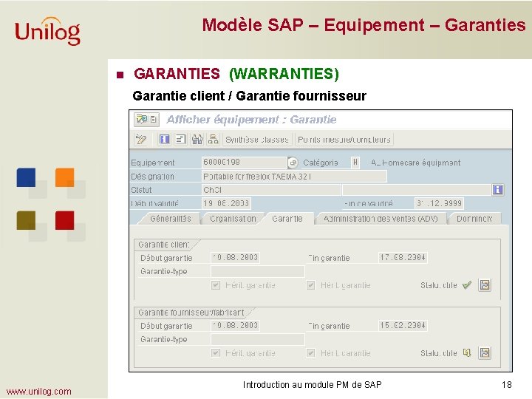The height and width of the screenshot is (399, 532).
Task: Click the Points mesure/compteurs button
Action: coord(344,140)
